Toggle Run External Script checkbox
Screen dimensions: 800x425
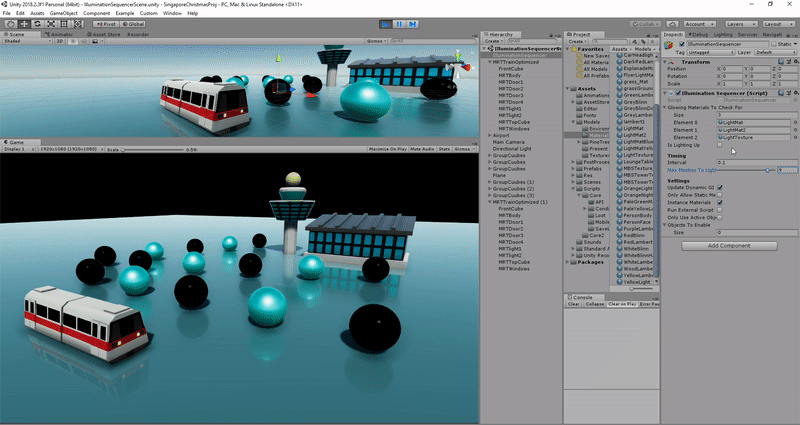point(720,210)
